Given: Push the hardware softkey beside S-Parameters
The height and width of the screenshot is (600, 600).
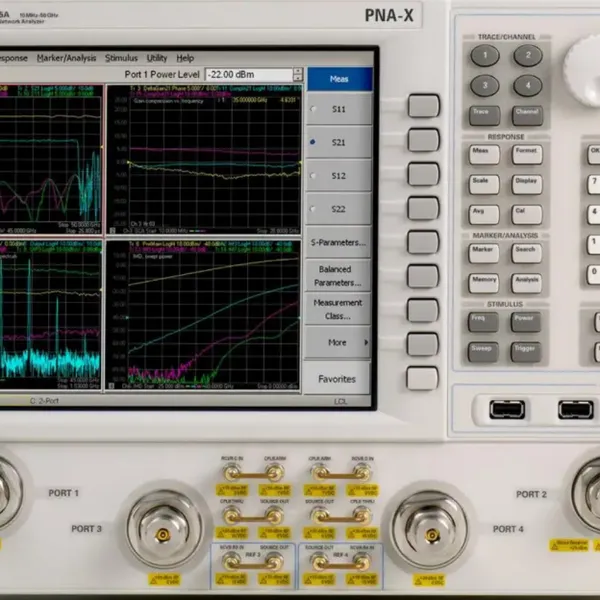Looking at the screenshot, I should pyautogui.click(x=423, y=242).
